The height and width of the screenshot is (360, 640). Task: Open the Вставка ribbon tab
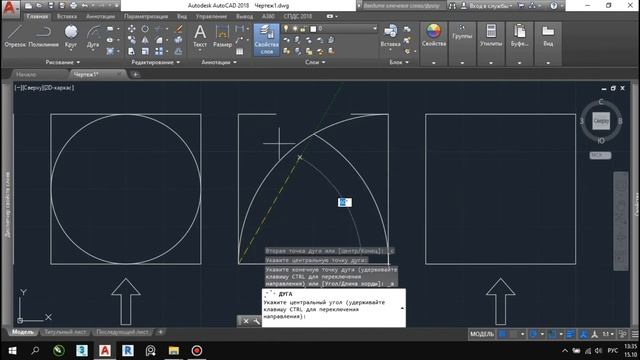pos(67,16)
